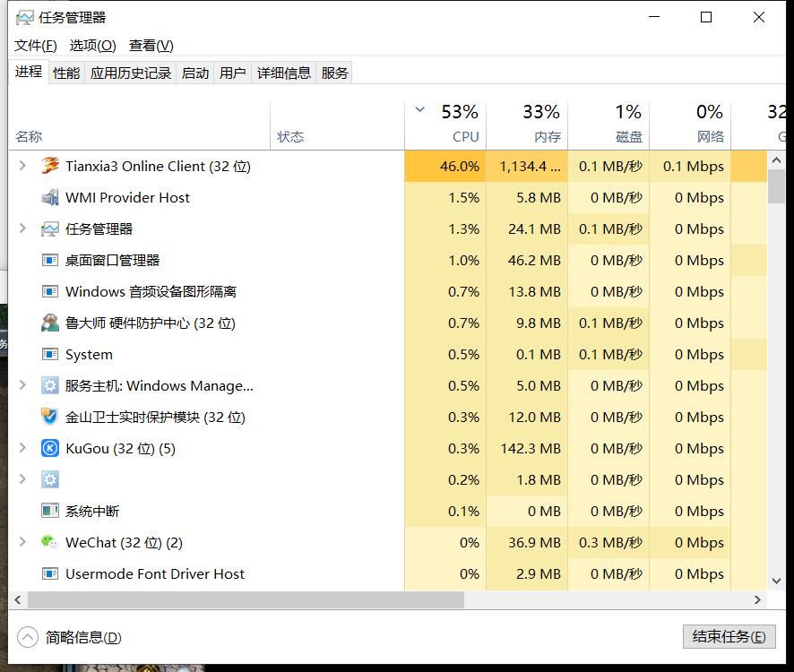Expand the WeChat (32 位) (2) group
The height and width of the screenshot is (672, 794).
point(22,542)
